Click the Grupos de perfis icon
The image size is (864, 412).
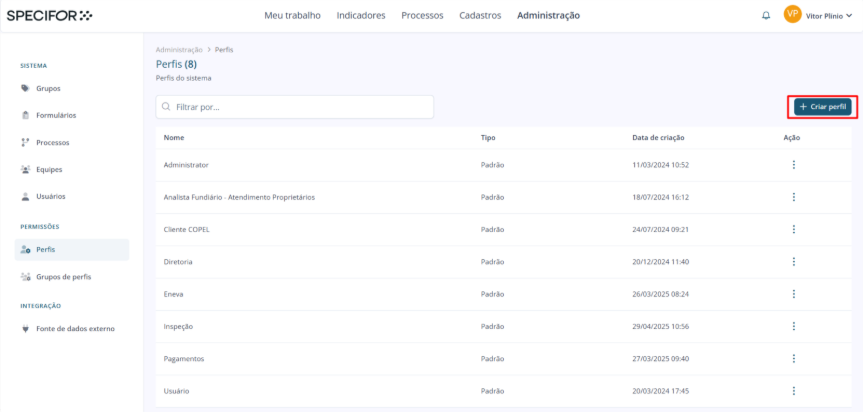point(25,277)
